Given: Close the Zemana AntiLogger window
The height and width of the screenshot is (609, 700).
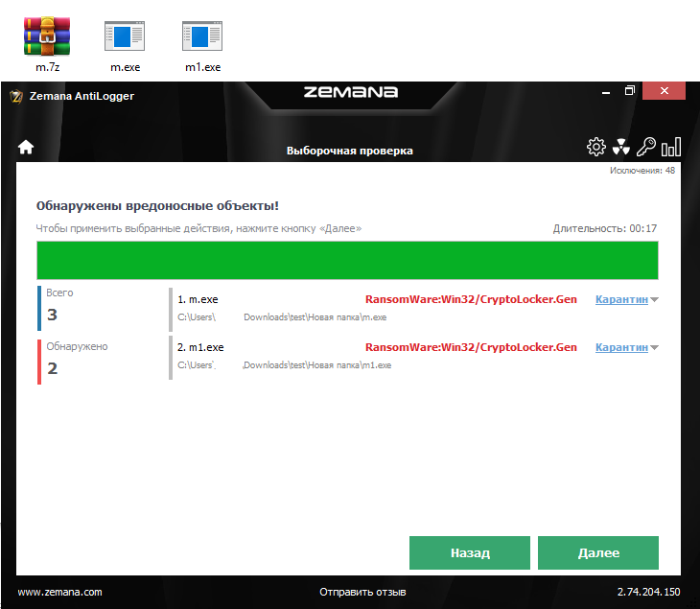Looking at the screenshot, I should (x=664, y=91).
